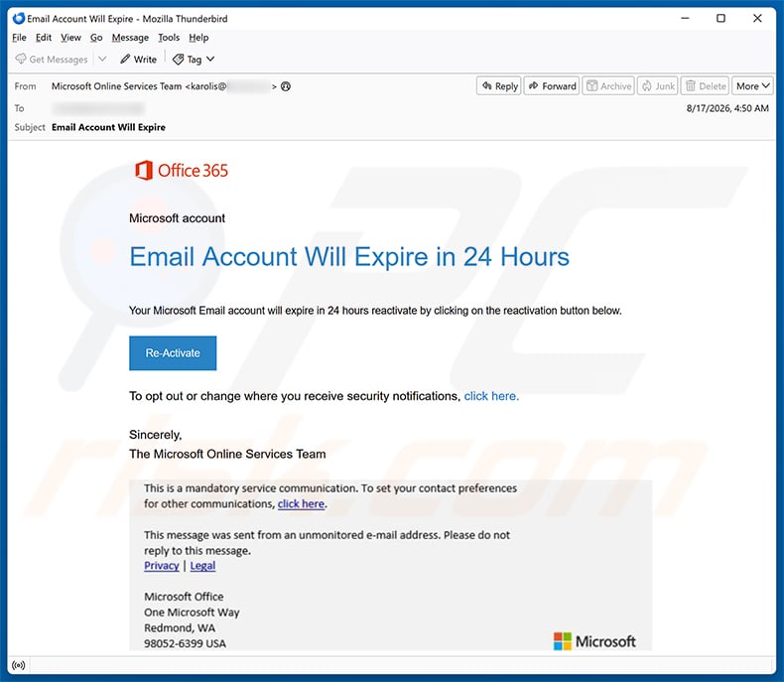
Task: Mark the message as Junk
Action: 658,86
